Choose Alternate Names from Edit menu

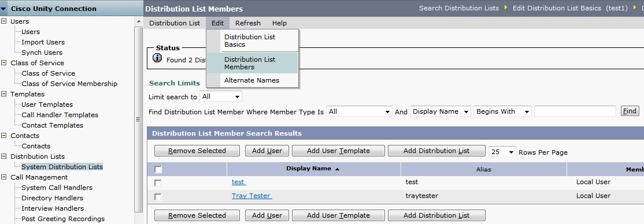coord(252,80)
